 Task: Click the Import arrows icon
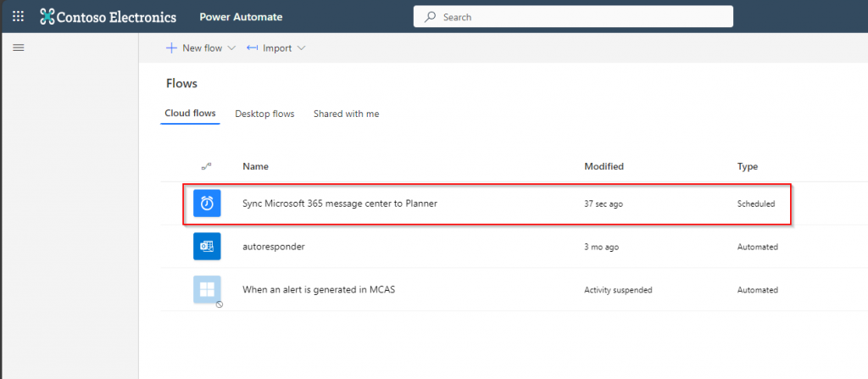click(252, 48)
